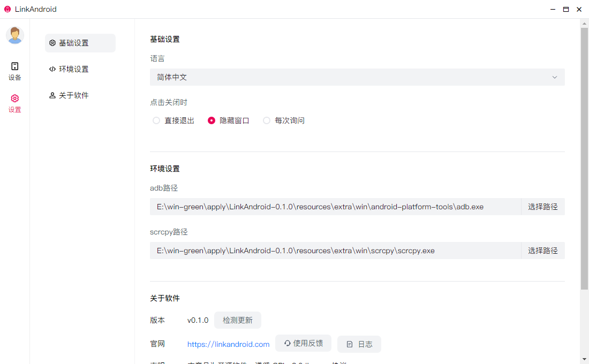
Task: Choose the 每次询问 radio option
Action: click(267, 120)
